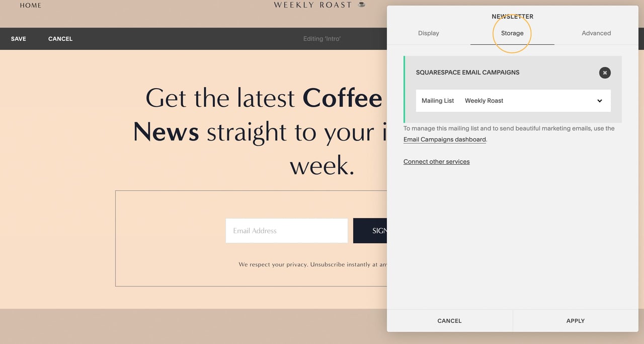Save the Intro section edits
The height and width of the screenshot is (344, 644).
click(18, 39)
